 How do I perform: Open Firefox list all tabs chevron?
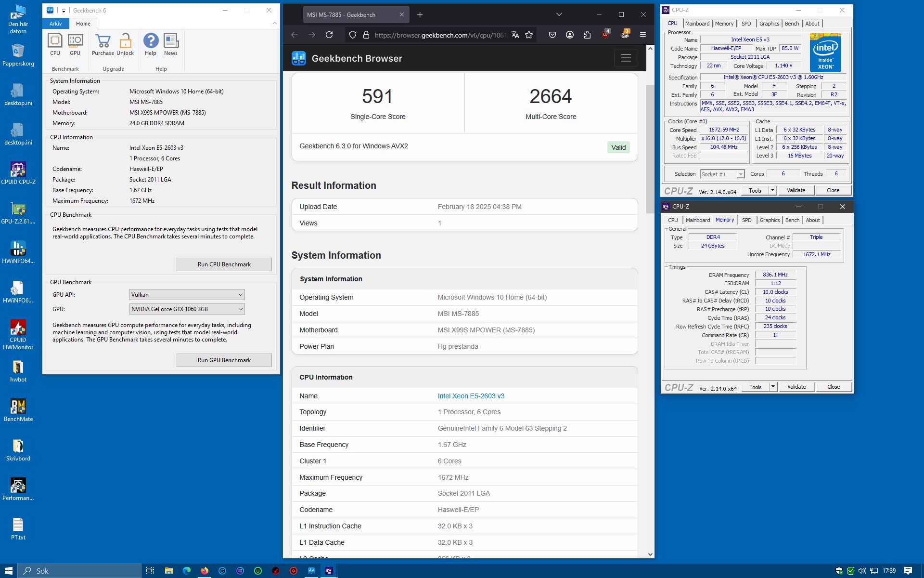559,15
